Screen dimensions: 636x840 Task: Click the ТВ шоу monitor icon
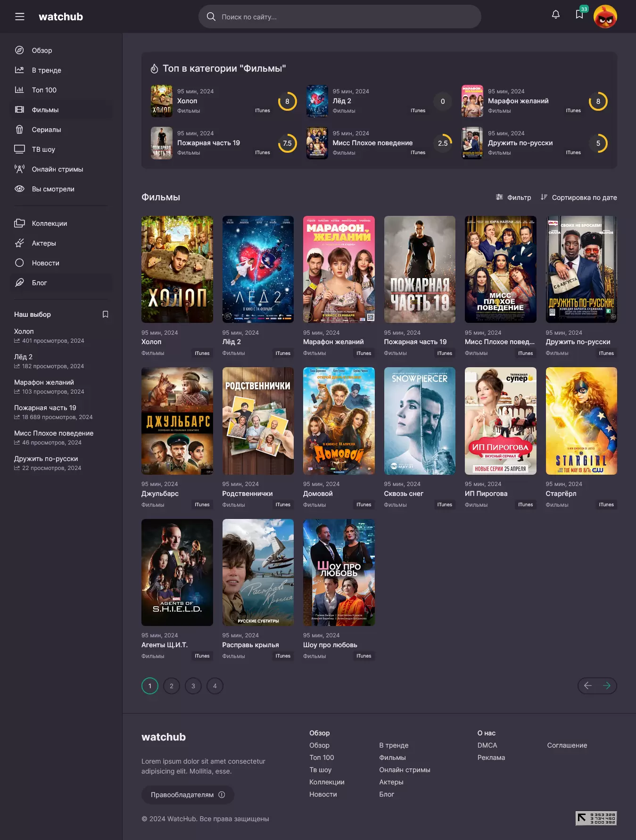(x=19, y=149)
